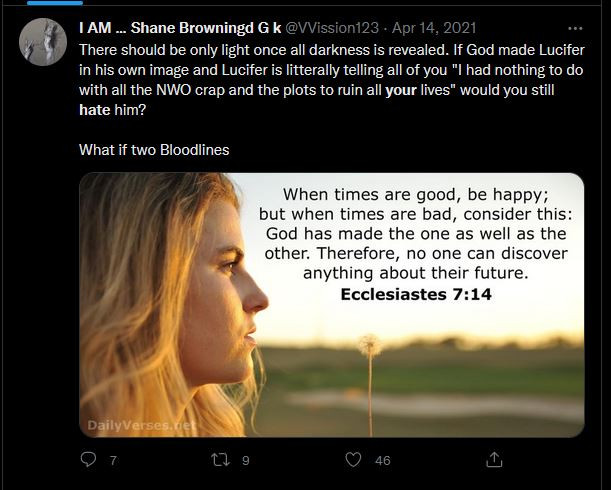Click the "Ecclesiastes 7:14" reference in image
Screen dimensions: 611x490
coord(416,294)
